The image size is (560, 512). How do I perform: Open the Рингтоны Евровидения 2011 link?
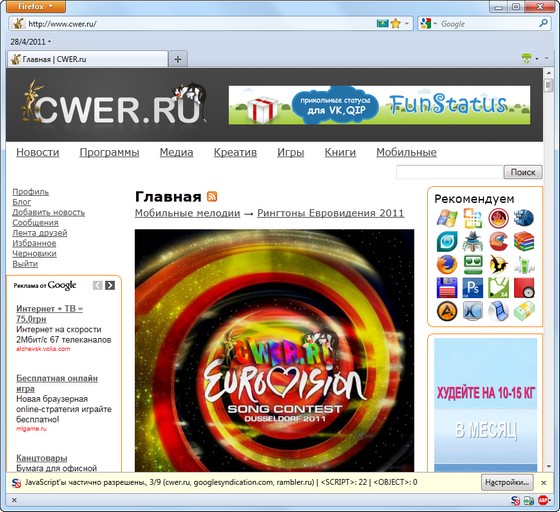(x=330, y=213)
